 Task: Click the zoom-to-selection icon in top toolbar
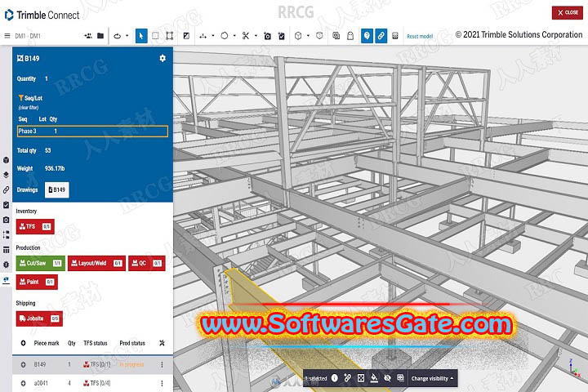coord(336,36)
